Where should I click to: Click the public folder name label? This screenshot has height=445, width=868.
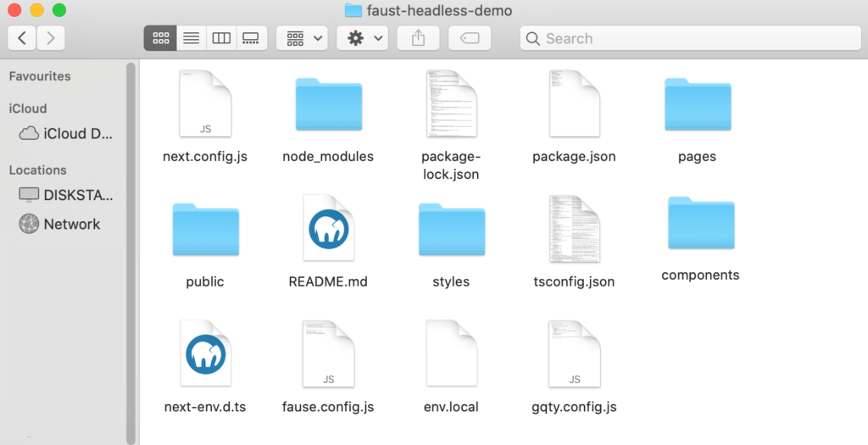(205, 281)
